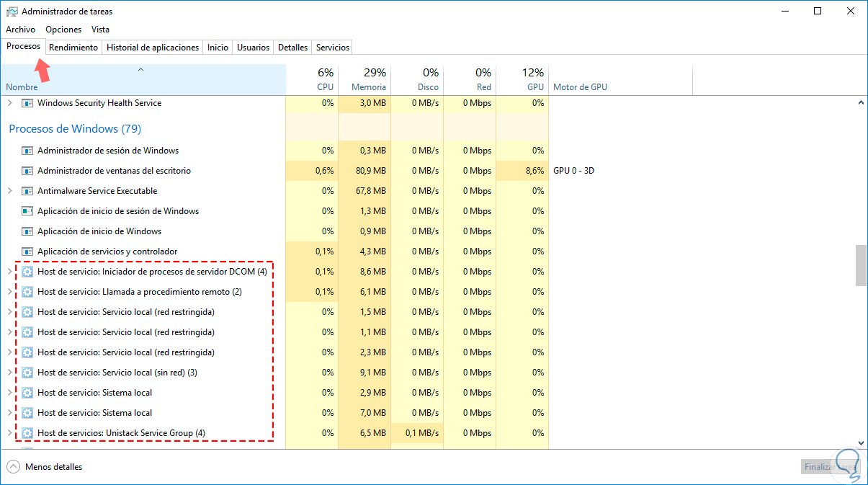Sort by Disco column header
The width and height of the screenshot is (868, 485).
(x=417, y=79)
